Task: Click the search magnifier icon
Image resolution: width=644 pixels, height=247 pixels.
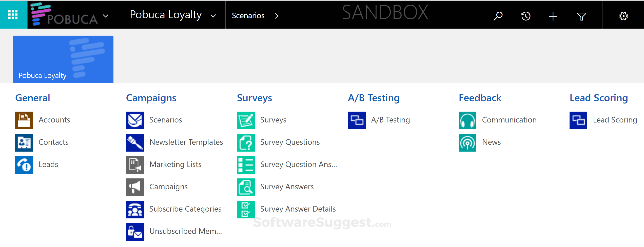Action: pos(498,16)
